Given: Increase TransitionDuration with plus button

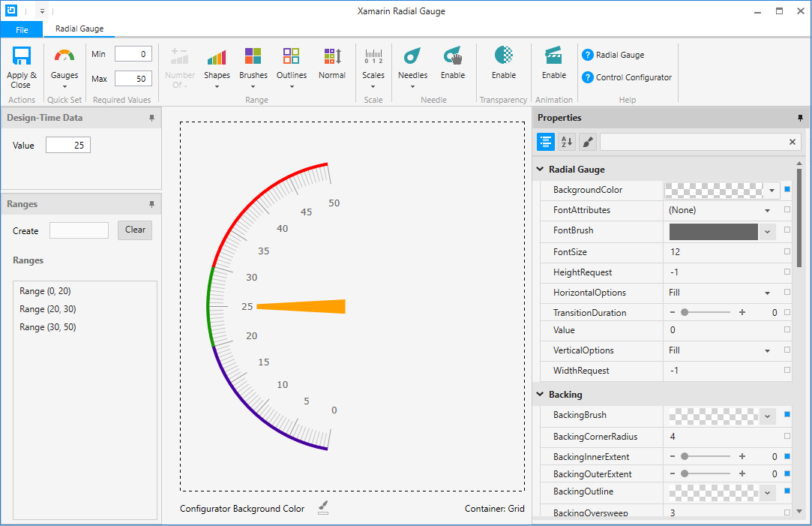Looking at the screenshot, I should [x=742, y=312].
